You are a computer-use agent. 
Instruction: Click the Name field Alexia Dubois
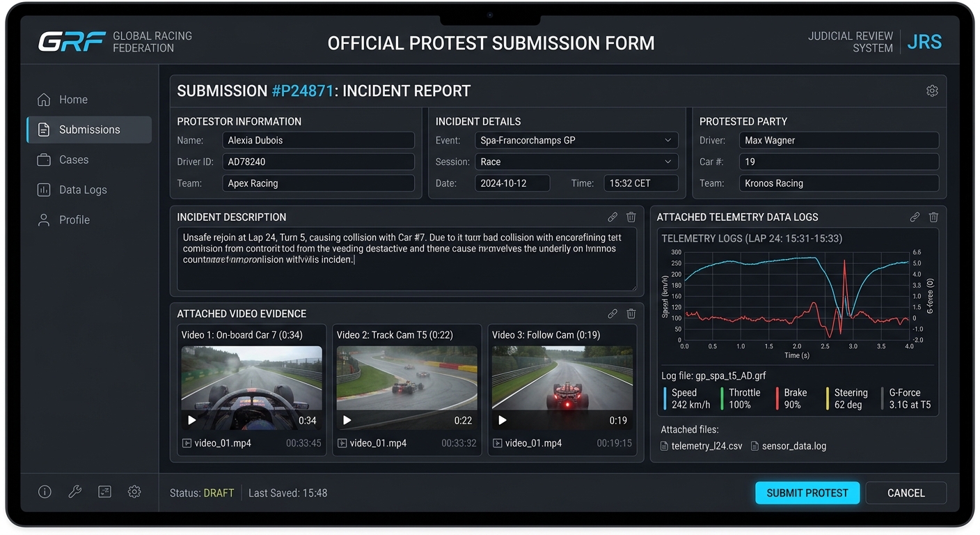[x=318, y=140]
